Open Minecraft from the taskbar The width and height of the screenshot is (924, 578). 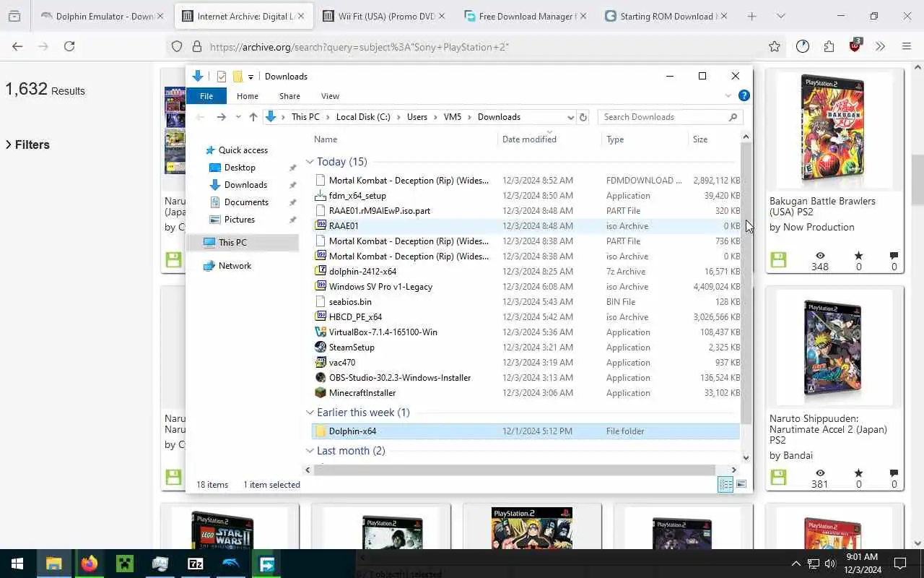(x=125, y=564)
